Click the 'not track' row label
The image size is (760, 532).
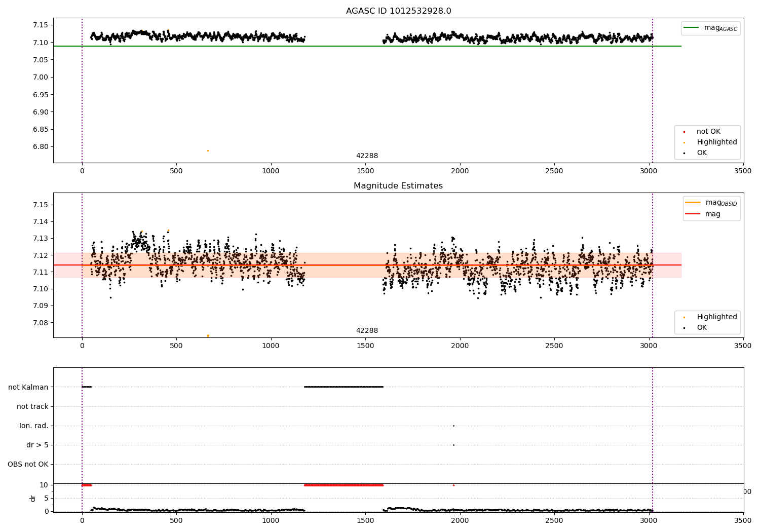coord(32,406)
